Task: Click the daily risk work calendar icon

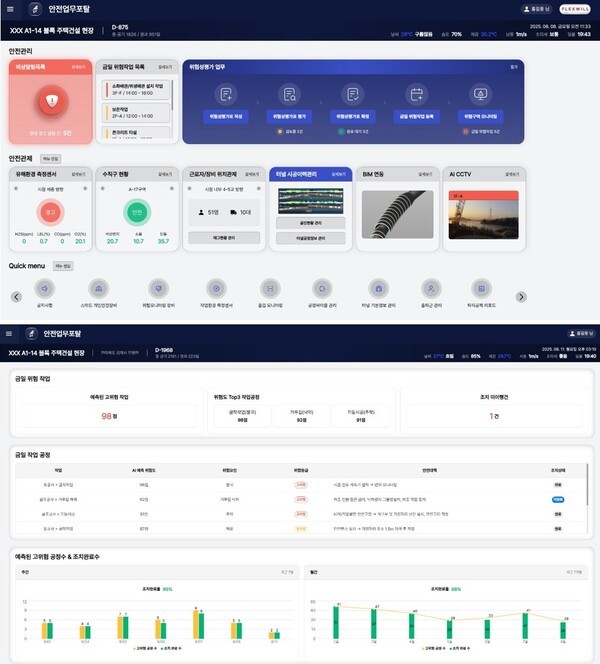Action: pyautogui.click(x=417, y=94)
